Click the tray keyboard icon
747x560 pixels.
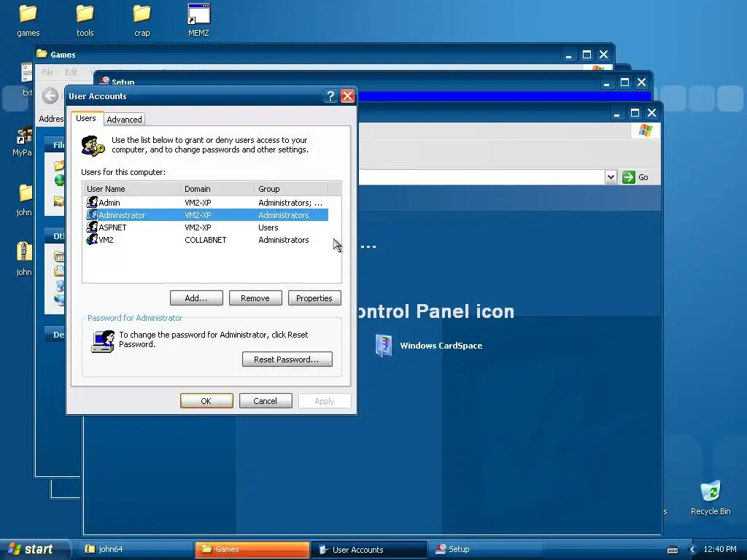(x=672, y=550)
